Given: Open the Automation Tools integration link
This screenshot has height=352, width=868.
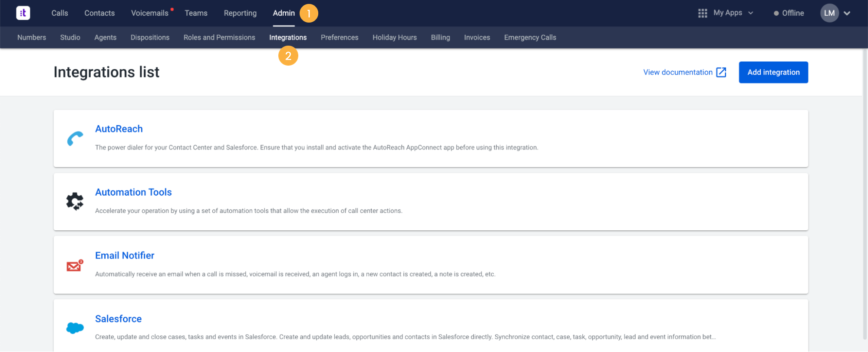Looking at the screenshot, I should (133, 192).
